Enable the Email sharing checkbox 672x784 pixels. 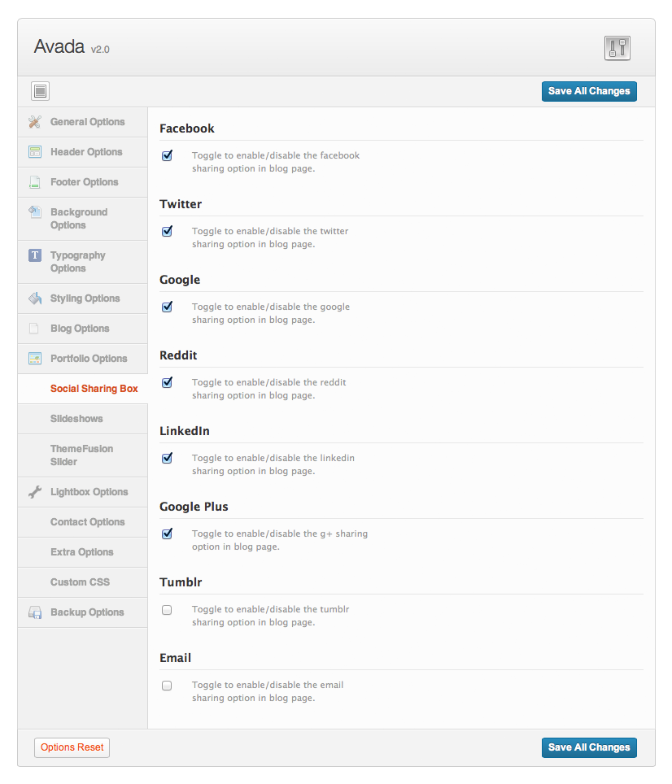coord(167,685)
